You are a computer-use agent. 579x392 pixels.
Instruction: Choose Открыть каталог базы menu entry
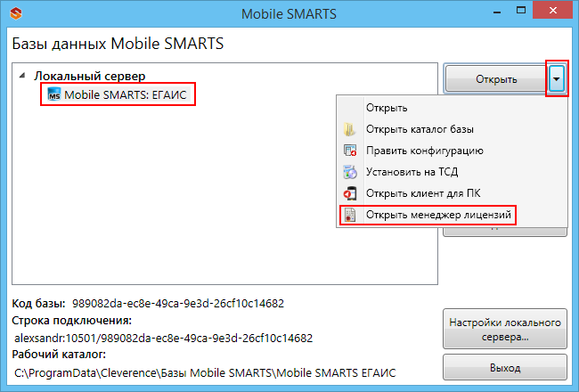(x=452, y=129)
